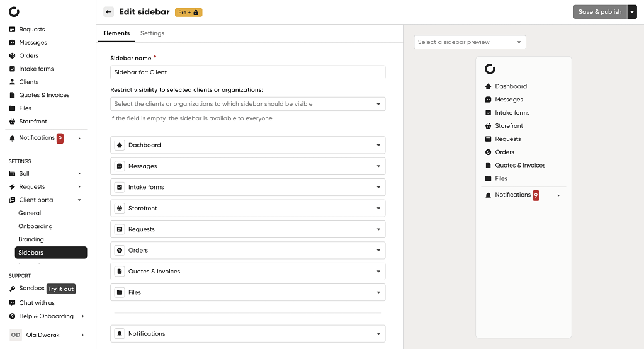644x349 pixels.
Task: Expand the Messages element row
Action: (x=378, y=166)
